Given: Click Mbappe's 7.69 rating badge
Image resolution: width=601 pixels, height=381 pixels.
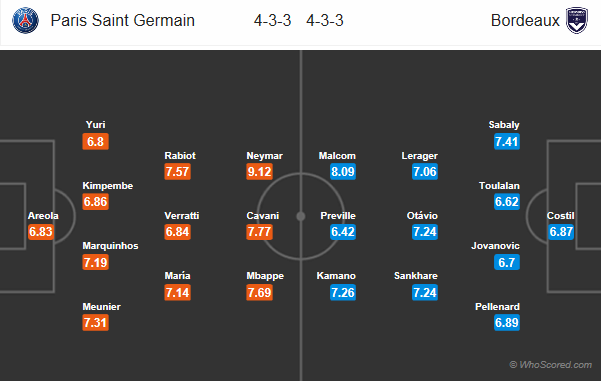Looking at the screenshot, I should (259, 292).
